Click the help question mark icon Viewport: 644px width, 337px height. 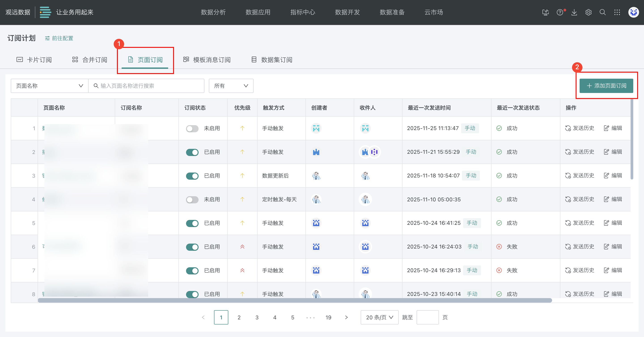[x=559, y=12]
